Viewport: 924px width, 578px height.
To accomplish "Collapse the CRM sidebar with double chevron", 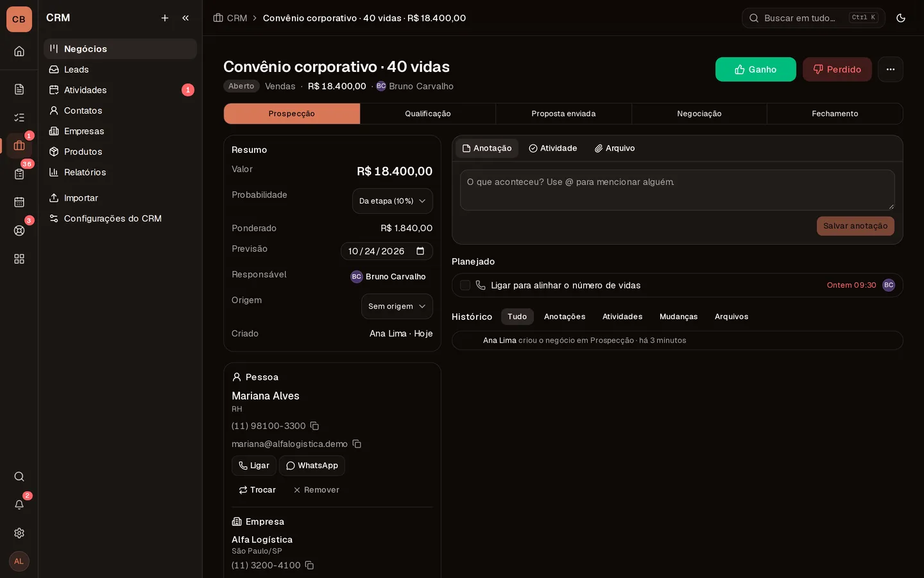I will tap(185, 18).
